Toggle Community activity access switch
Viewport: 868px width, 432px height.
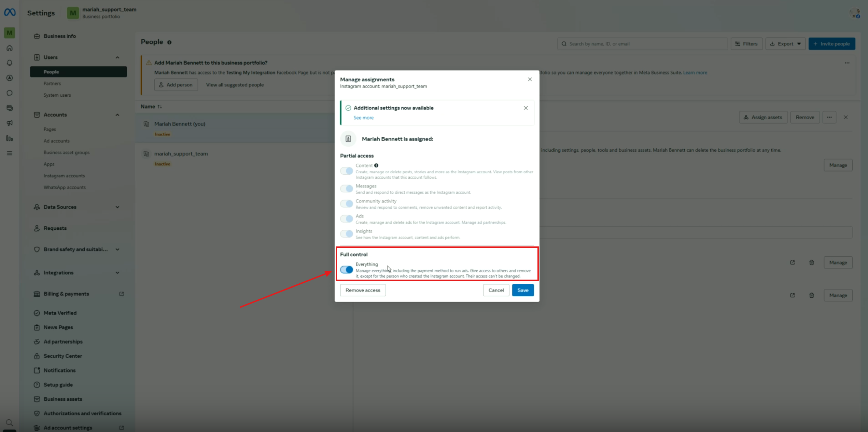coord(346,204)
